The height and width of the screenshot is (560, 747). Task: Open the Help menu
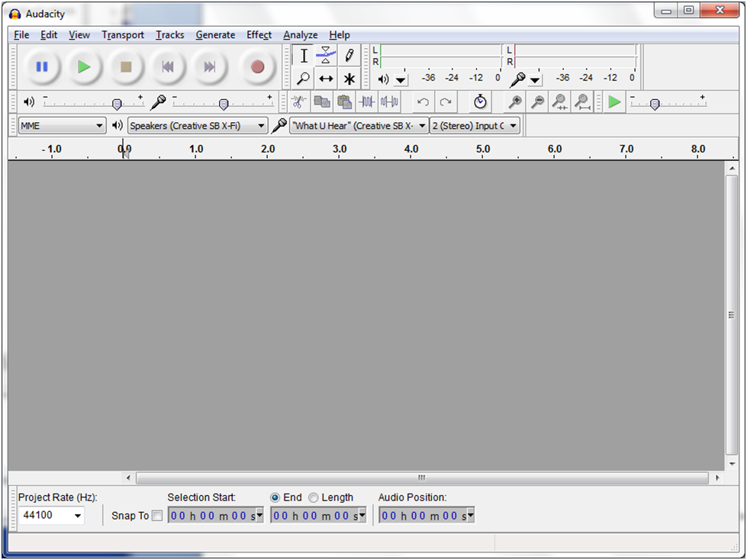(x=340, y=35)
